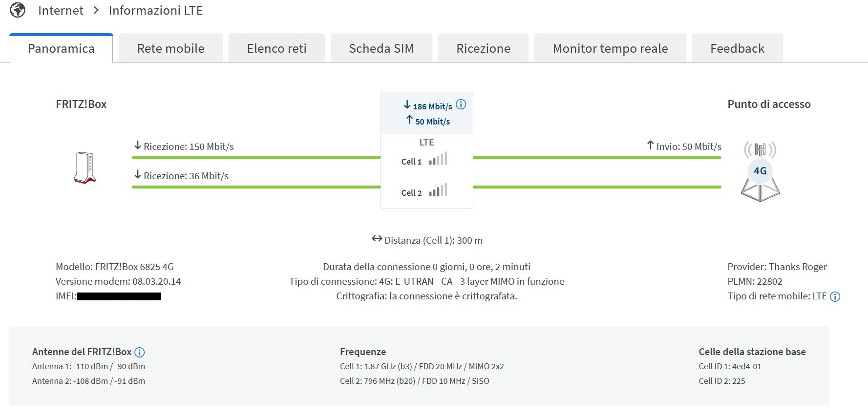This screenshot has width=868, height=419.
Task: Click the Informazioni LTE breadcrumb title
Action: [155, 10]
